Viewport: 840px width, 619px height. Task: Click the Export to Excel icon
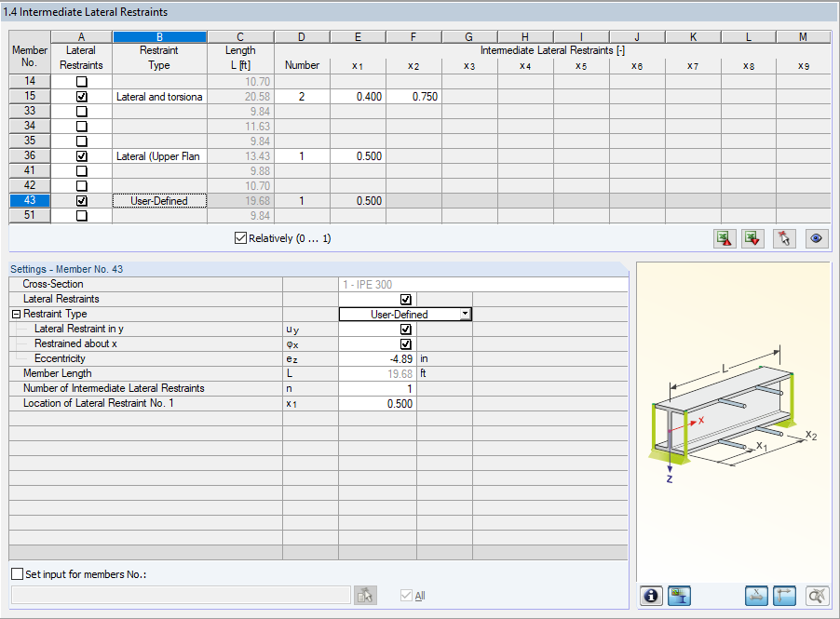(x=725, y=238)
